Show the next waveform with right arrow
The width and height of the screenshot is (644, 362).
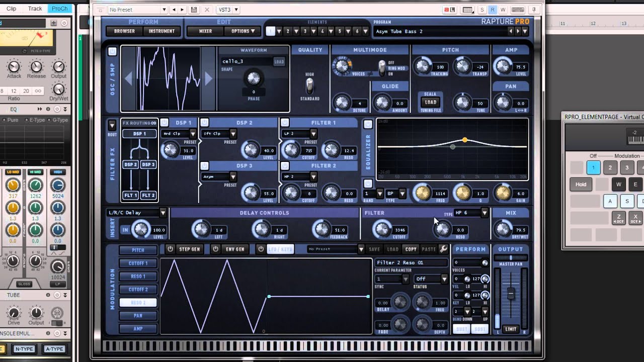pos(208,78)
